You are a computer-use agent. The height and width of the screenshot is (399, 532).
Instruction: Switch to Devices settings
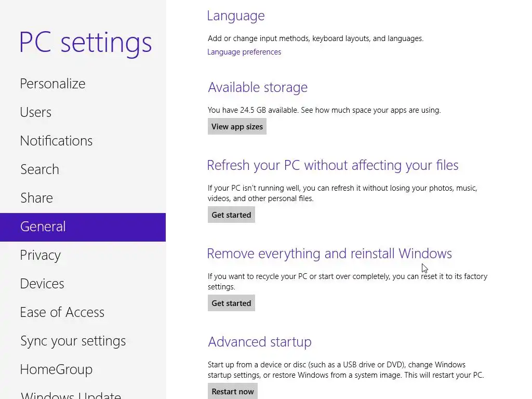42,284
